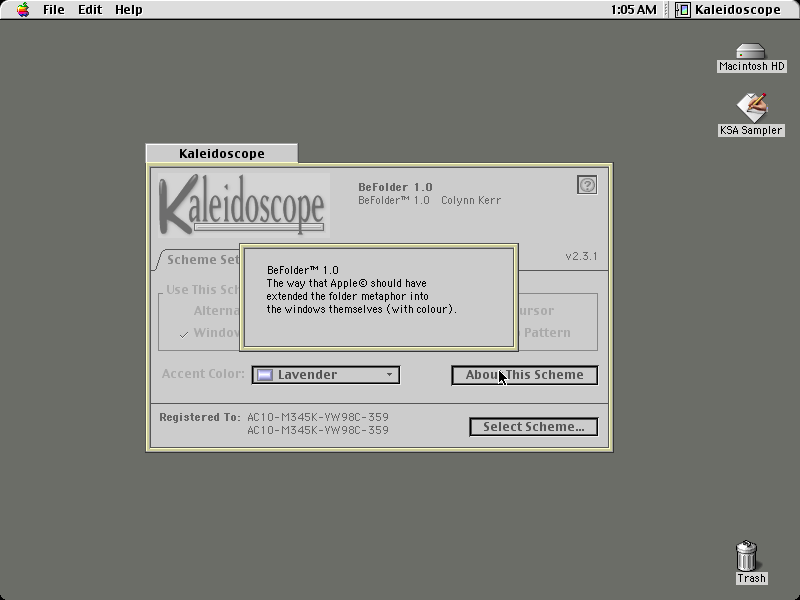The height and width of the screenshot is (600, 800).
Task: Open the Help menu
Action: pos(129,10)
